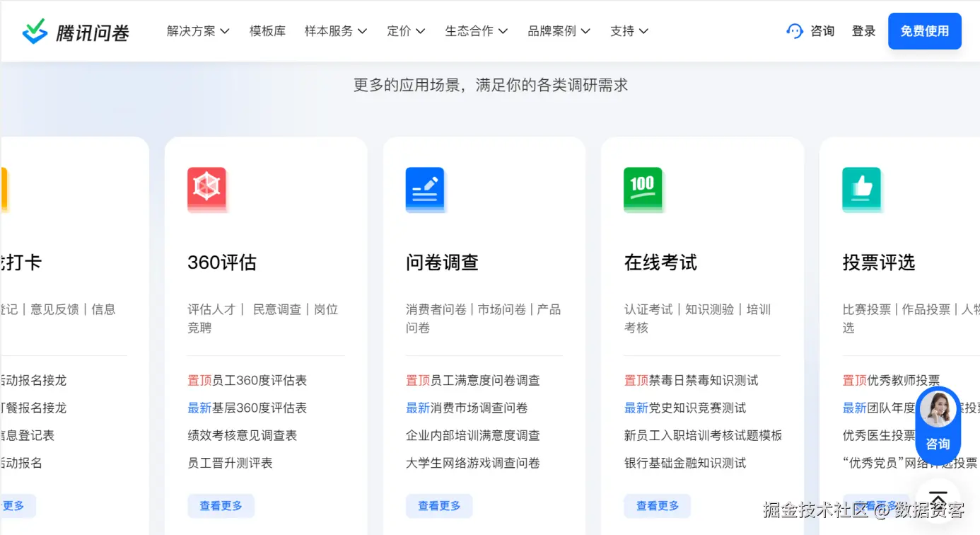
Task: Open 禁毒日禁毒知识测试 template
Action: [x=692, y=381]
